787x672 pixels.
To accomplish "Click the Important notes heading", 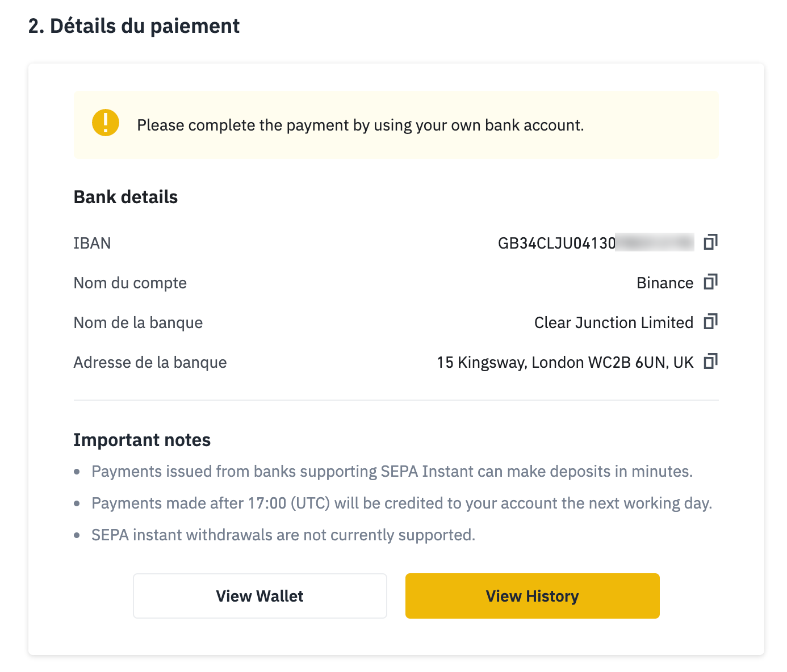I will click(142, 440).
